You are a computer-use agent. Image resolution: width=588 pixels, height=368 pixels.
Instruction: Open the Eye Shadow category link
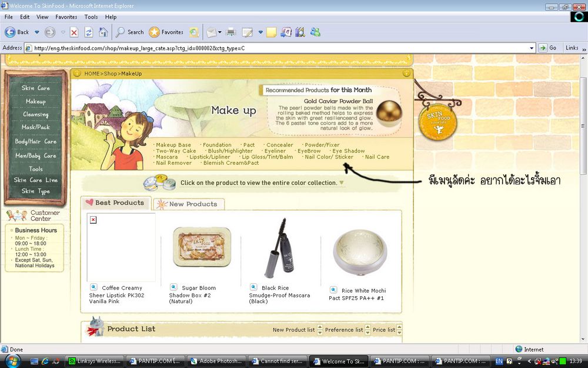pyautogui.click(x=348, y=151)
